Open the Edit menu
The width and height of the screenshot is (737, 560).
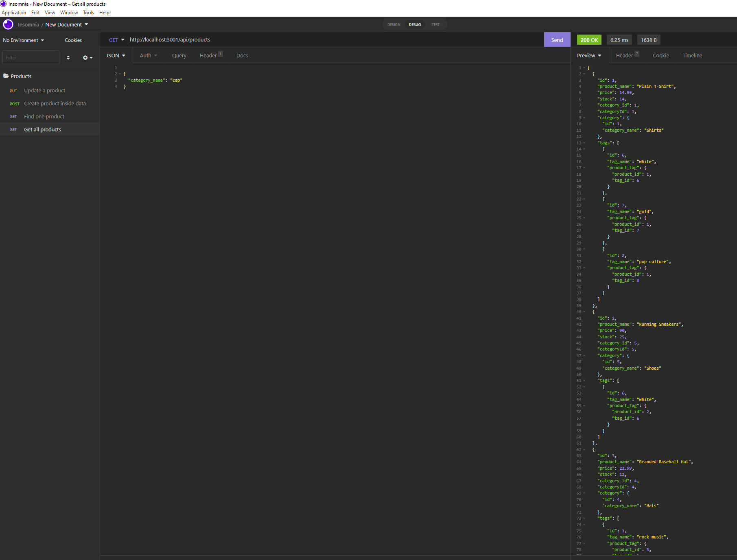(x=35, y=13)
